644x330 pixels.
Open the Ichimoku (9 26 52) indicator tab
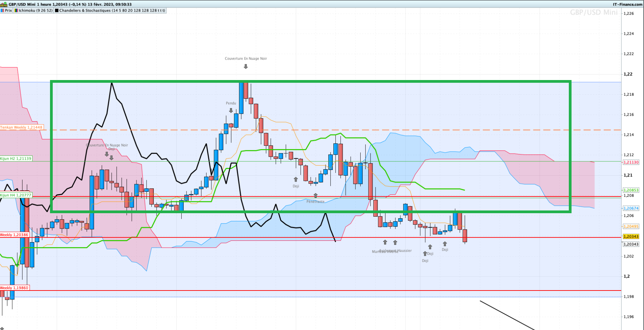click(x=35, y=11)
